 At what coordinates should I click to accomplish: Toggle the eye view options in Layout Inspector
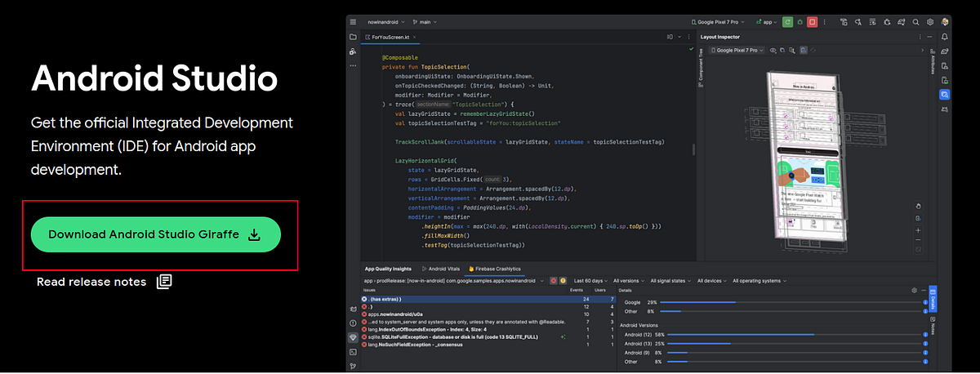coord(773,50)
